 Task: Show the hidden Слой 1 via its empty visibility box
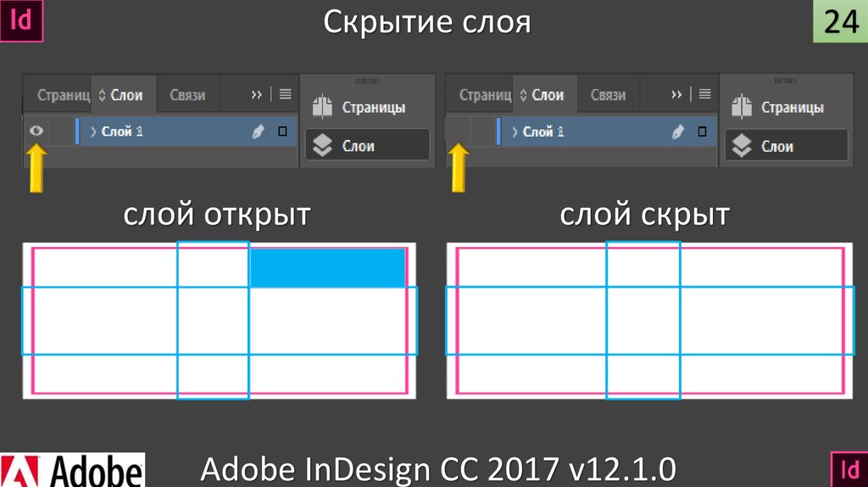tap(457, 132)
